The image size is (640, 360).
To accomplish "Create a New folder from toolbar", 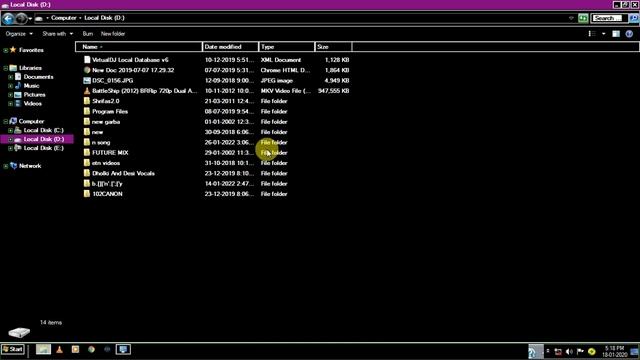I will tap(113, 34).
